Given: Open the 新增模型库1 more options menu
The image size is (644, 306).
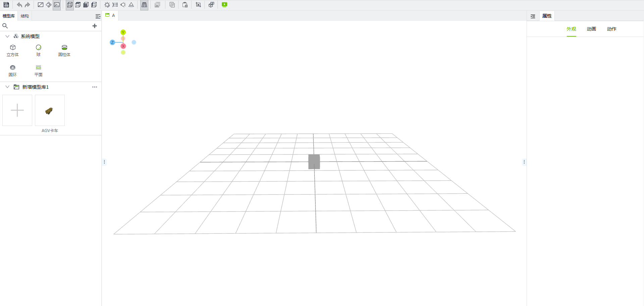Looking at the screenshot, I should pos(95,87).
